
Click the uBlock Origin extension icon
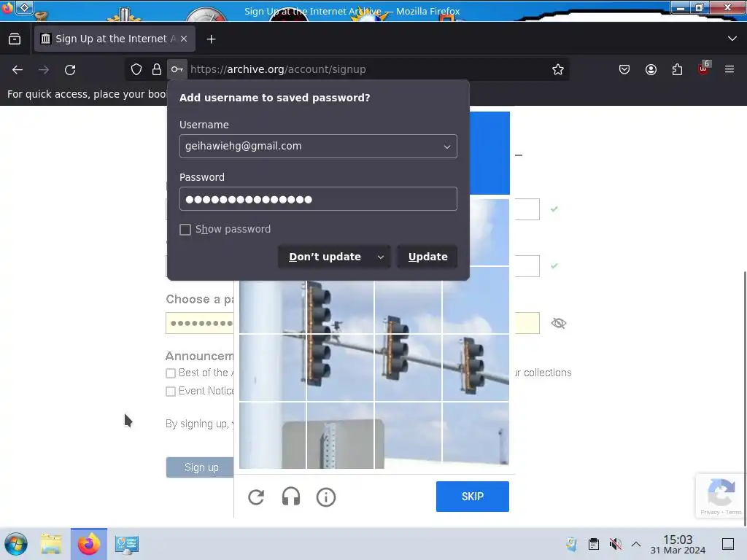[704, 69]
